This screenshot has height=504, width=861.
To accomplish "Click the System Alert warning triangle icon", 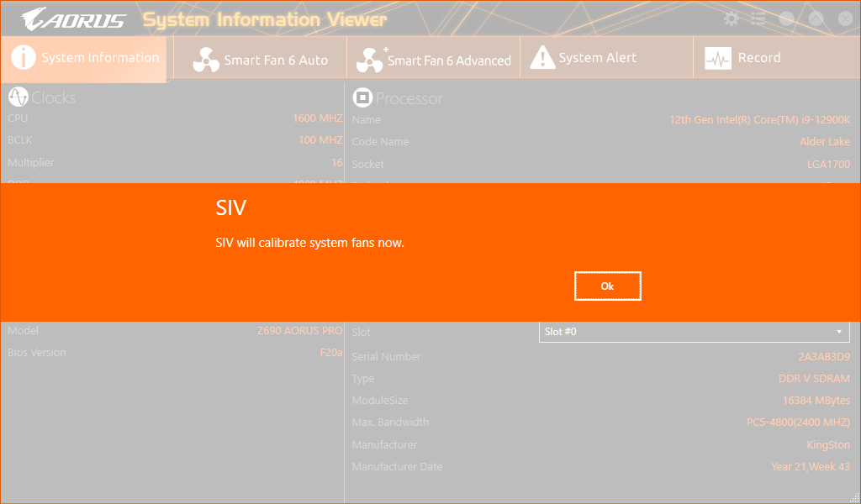I will 542,58.
